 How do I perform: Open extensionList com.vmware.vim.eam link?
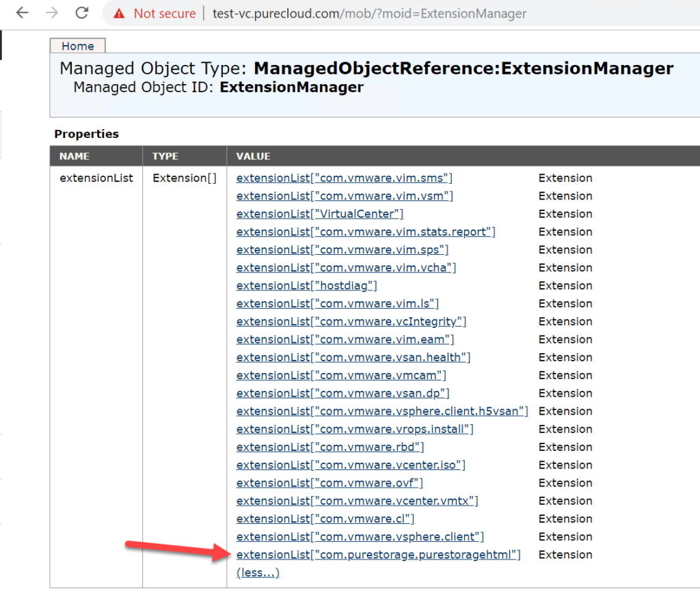tap(345, 340)
